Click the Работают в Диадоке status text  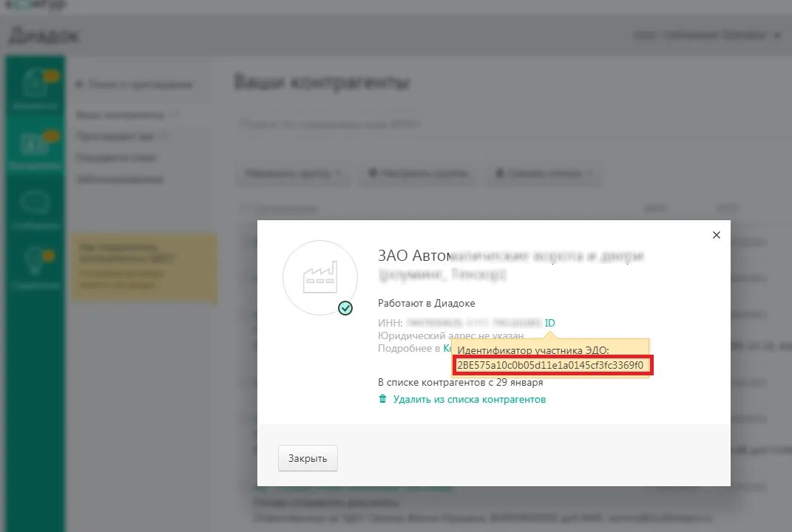[426, 304]
